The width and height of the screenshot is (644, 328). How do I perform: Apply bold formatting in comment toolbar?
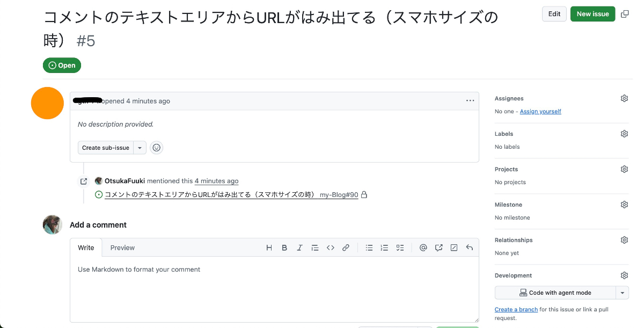284,248
